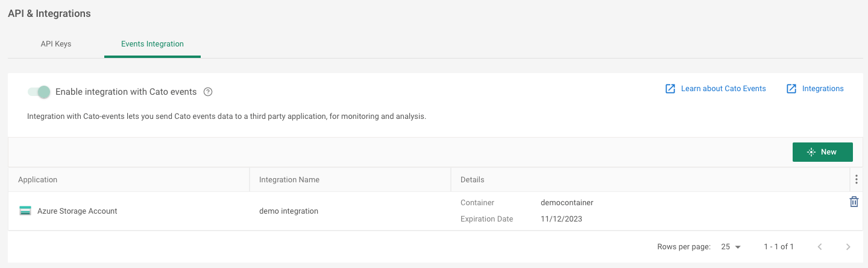868x268 pixels.
Task: Click the Integration Name column header
Action: coord(289,180)
